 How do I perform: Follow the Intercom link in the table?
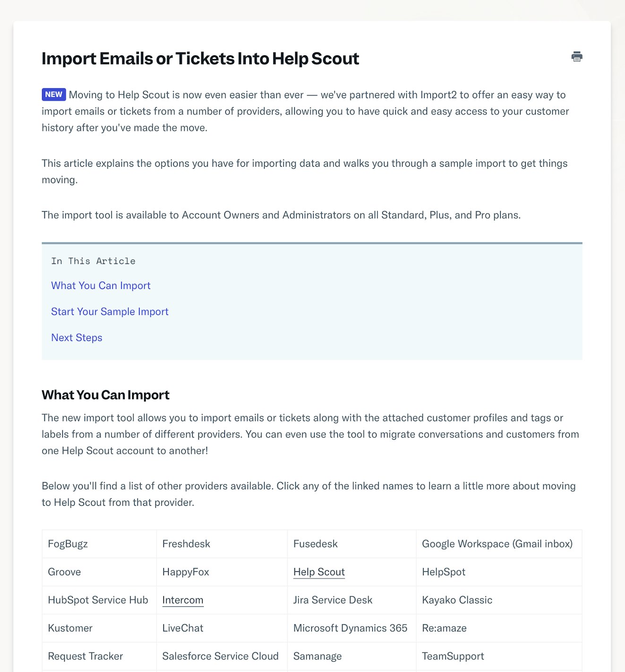click(183, 600)
